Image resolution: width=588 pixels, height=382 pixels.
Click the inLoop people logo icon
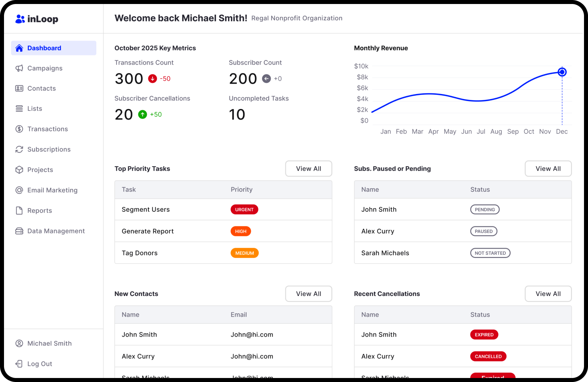tap(20, 19)
